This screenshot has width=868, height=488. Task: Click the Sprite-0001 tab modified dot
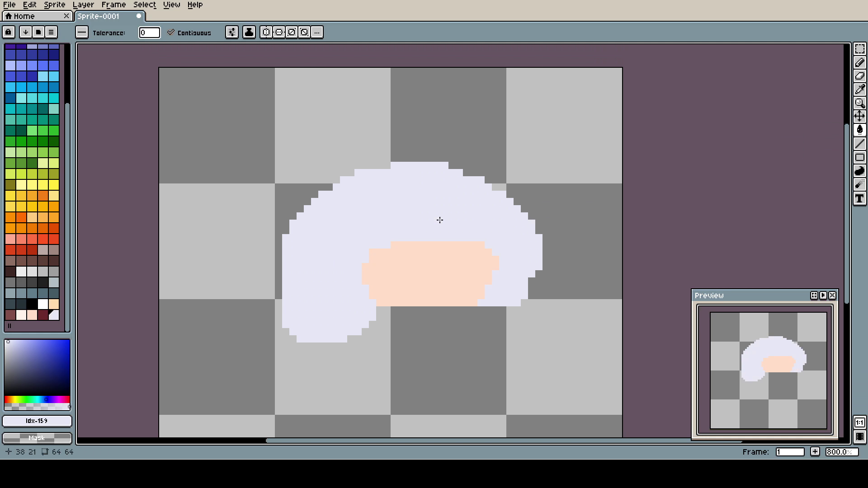pyautogui.click(x=139, y=16)
